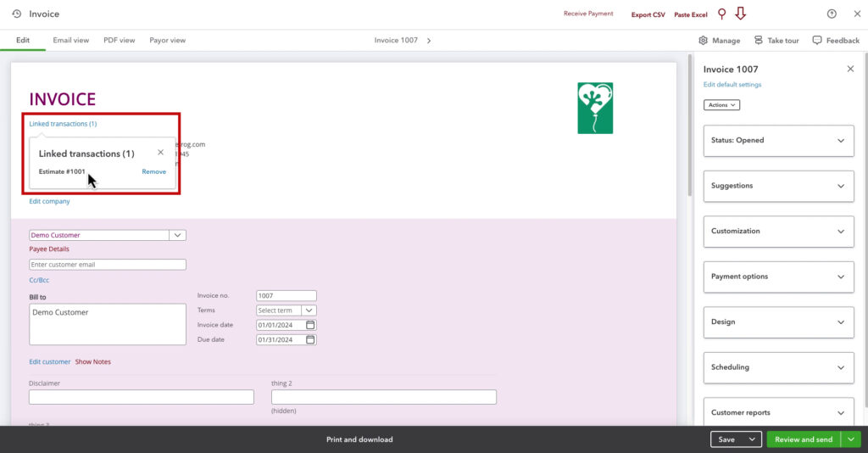Click the pin icon in header
Viewport: 868px width, 453px height.
(x=722, y=14)
